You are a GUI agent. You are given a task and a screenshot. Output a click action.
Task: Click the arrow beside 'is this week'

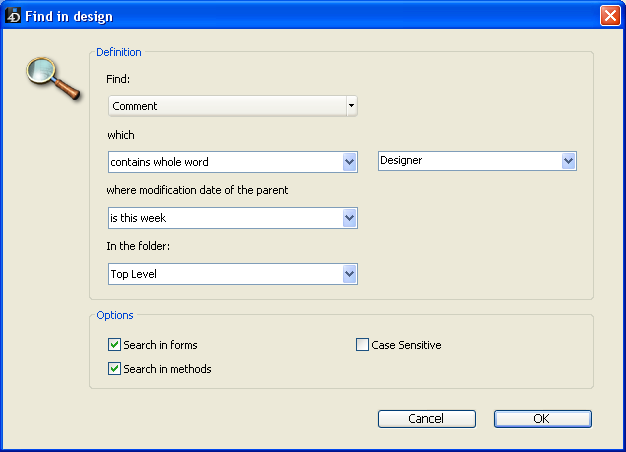(x=349, y=218)
